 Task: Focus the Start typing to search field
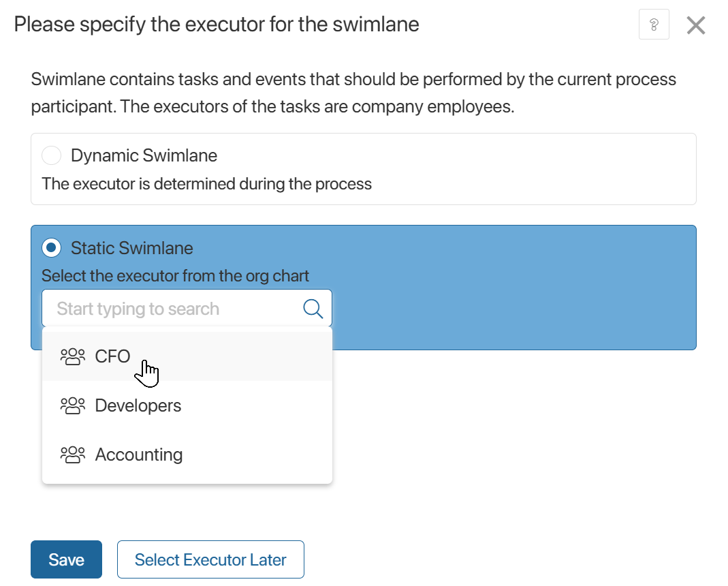[x=170, y=308]
